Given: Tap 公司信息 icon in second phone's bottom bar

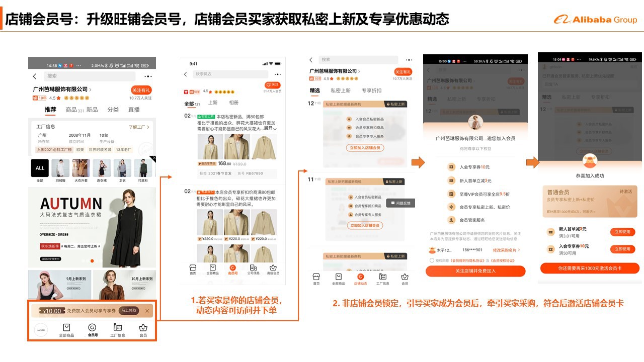Looking at the screenshot, I should tap(254, 268).
